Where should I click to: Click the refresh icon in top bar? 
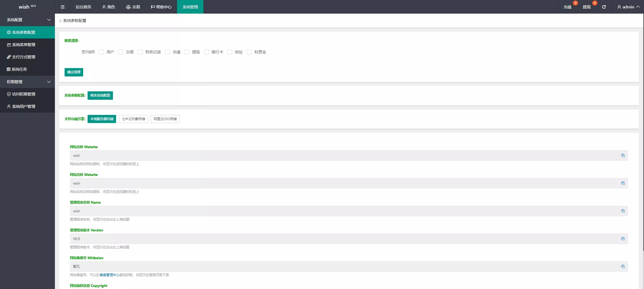[604, 7]
